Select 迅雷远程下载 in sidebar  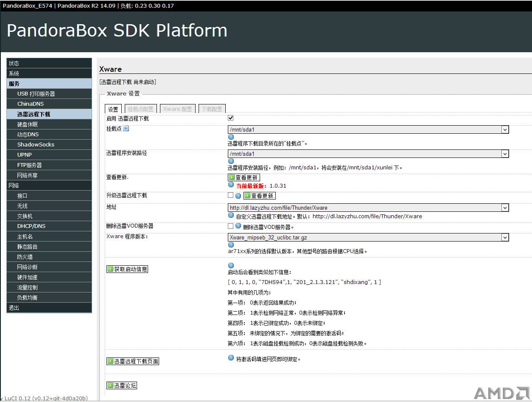pos(49,114)
